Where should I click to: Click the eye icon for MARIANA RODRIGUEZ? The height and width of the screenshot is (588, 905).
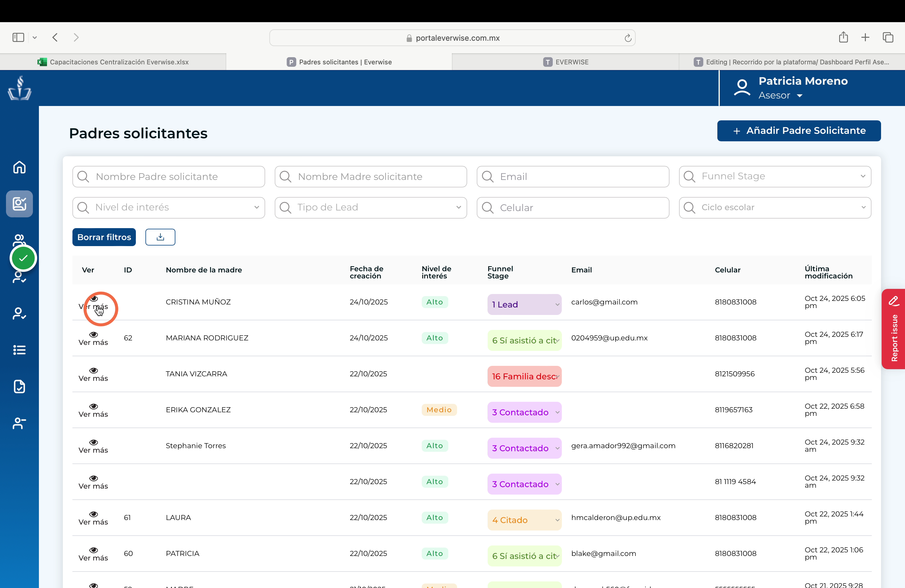point(94,334)
